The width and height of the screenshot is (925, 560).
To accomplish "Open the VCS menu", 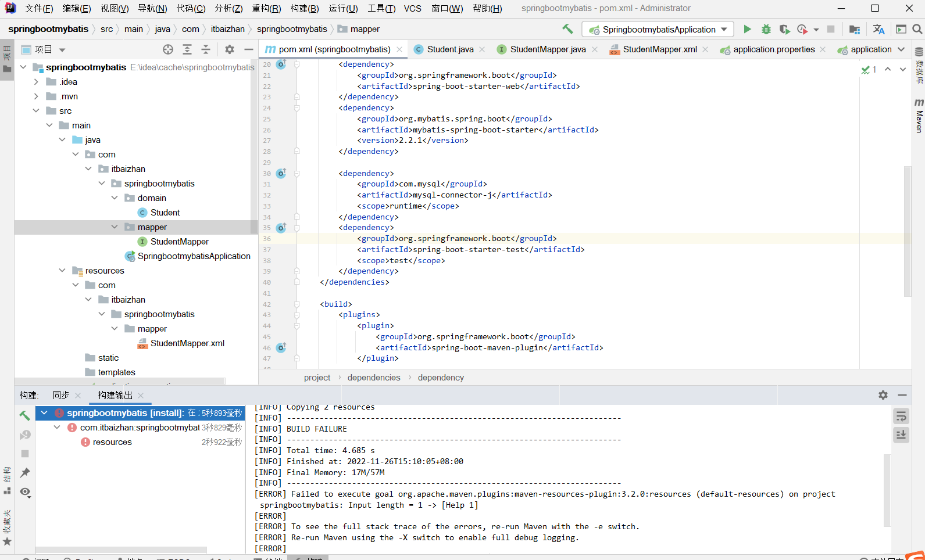I will click(412, 8).
